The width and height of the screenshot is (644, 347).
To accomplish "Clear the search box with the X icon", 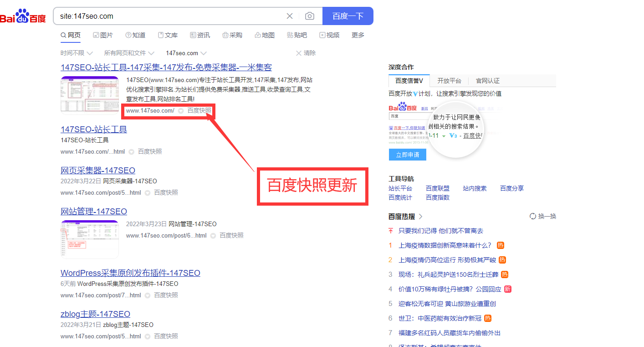I will [290, 16].
